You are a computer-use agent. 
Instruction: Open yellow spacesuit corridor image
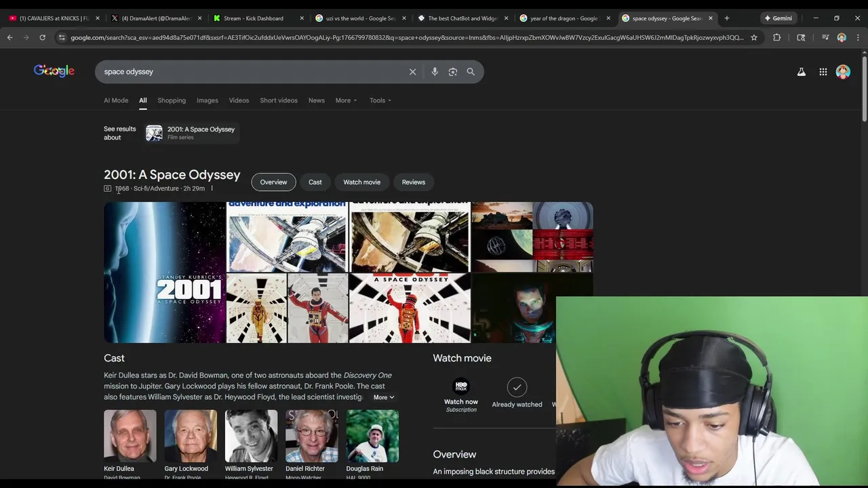point(256,308)
